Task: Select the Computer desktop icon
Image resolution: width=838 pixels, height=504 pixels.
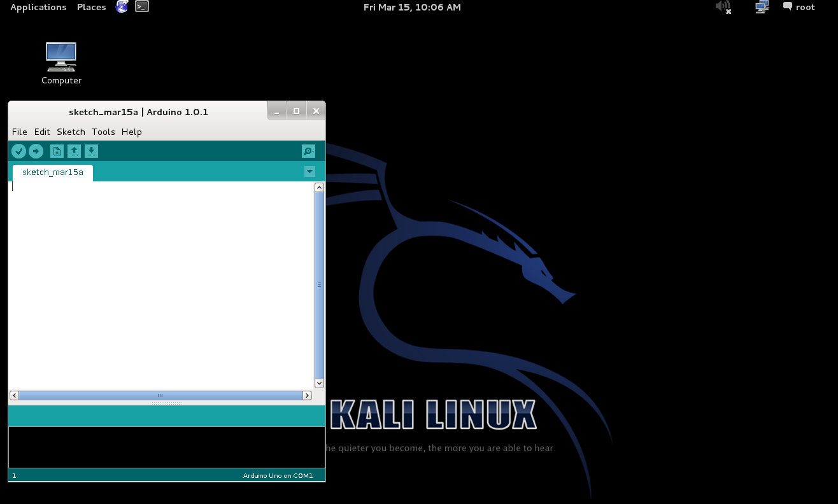Action: click(x=61, y=63)
